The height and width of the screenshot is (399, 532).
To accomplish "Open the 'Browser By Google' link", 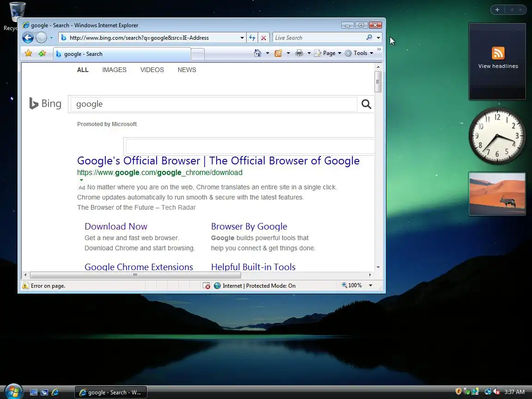I will (x=249, y=226).
